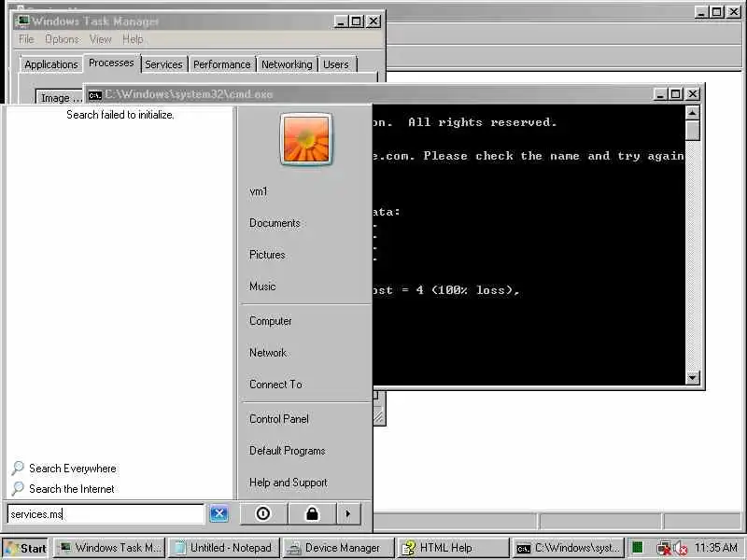Switch to Device Manager taskbar button
This screenshot has width=747, height=560.
pyautogui.click(x=339, y=548)
